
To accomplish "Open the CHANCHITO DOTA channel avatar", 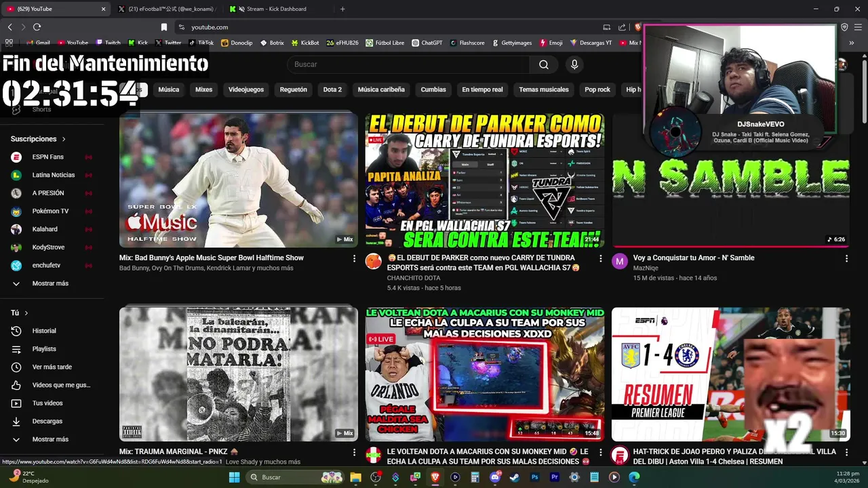I will 374,262.
